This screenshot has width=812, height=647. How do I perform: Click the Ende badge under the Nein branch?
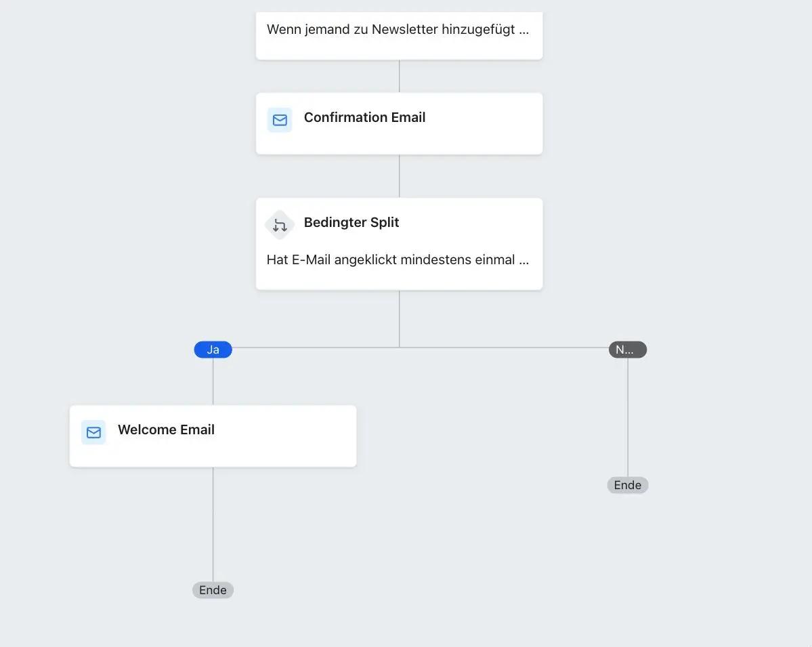627,484
